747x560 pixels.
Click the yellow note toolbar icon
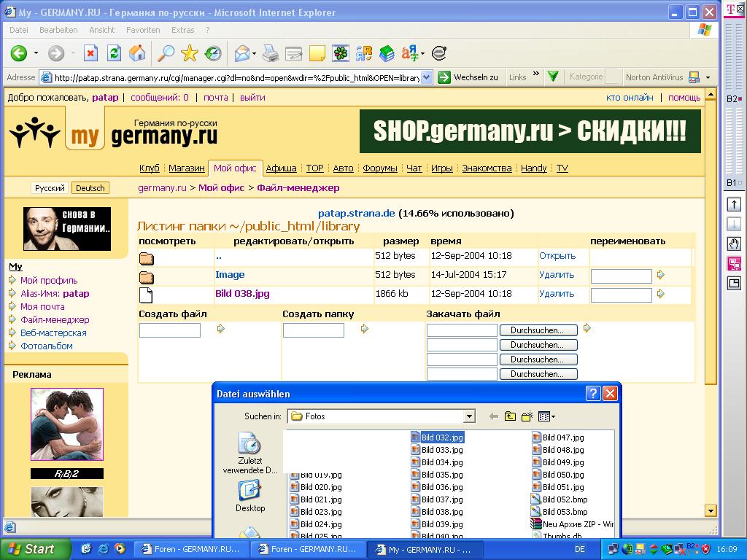point(317,53)
